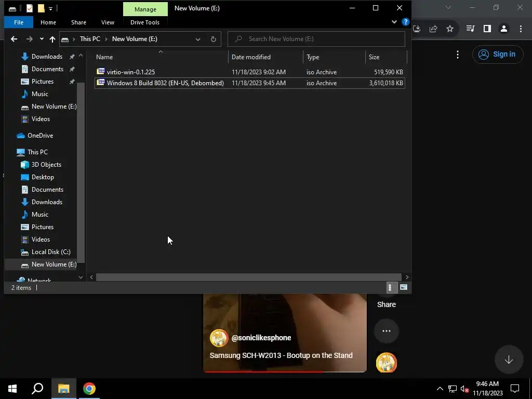The image size is (532, 399).
Task: Open pinned Downloads in Quick access
Action: (47, 57)
